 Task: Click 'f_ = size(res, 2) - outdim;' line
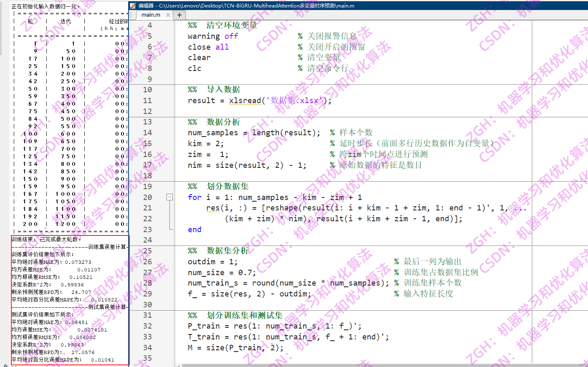tap(249, 294)
